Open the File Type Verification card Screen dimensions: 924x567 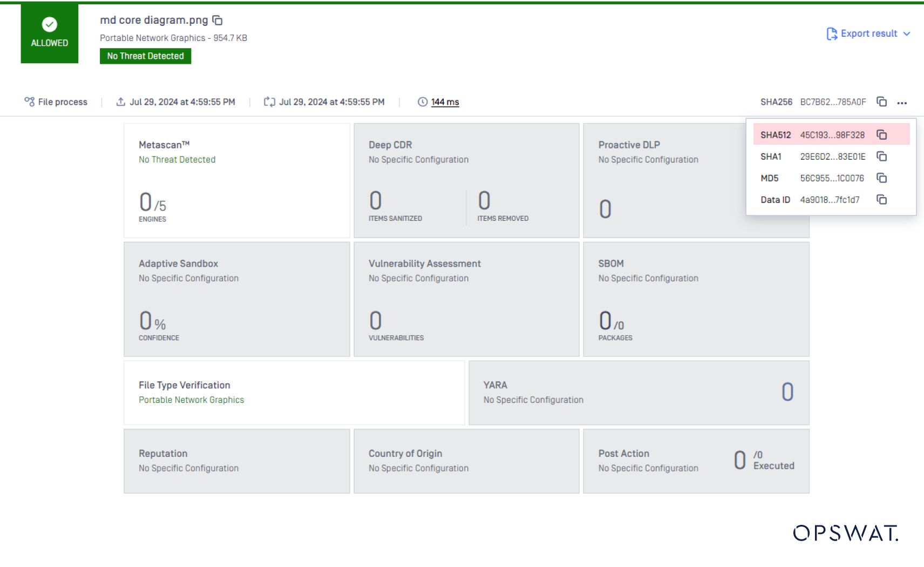[x=294, y=393]
